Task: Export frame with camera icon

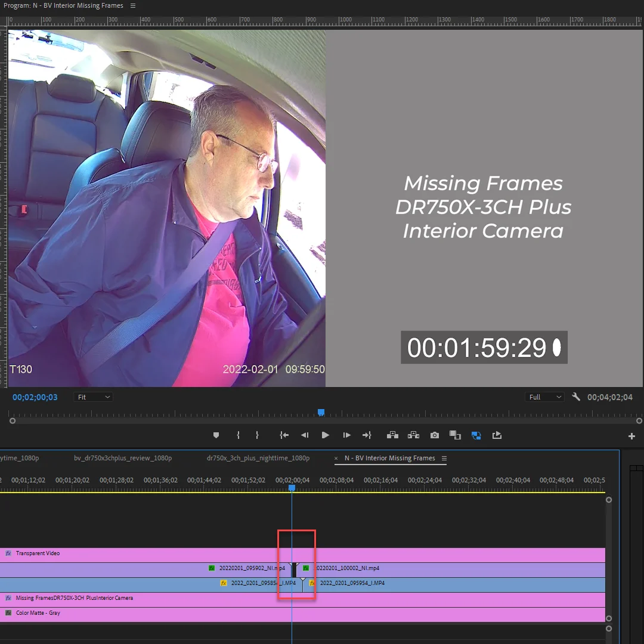Action: [x=435, y=435]
